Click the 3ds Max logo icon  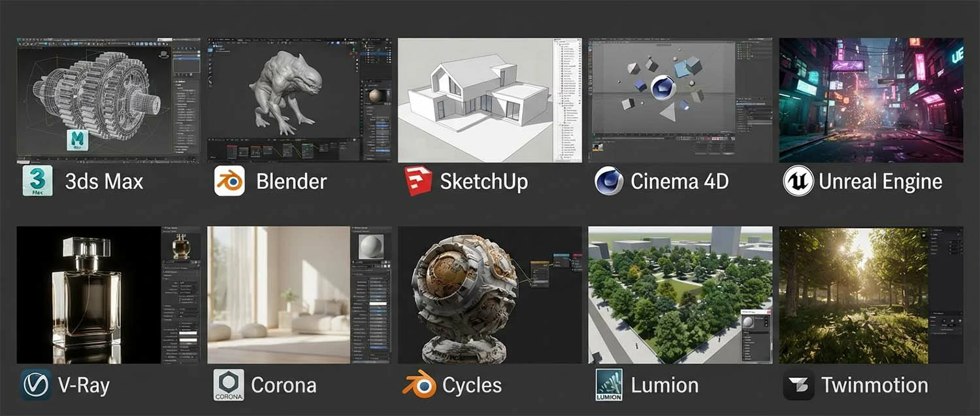pyautogui.click(x=38, y=181)
